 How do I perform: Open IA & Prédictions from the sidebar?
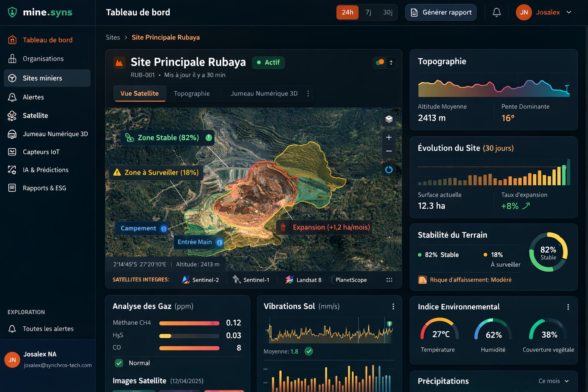pos(46,170)
